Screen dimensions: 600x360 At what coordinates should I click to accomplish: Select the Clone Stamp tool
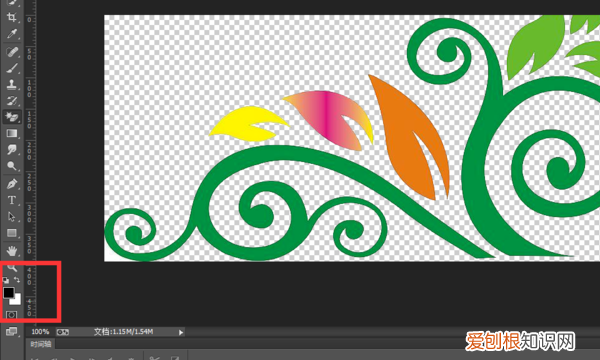coord(12,84)
